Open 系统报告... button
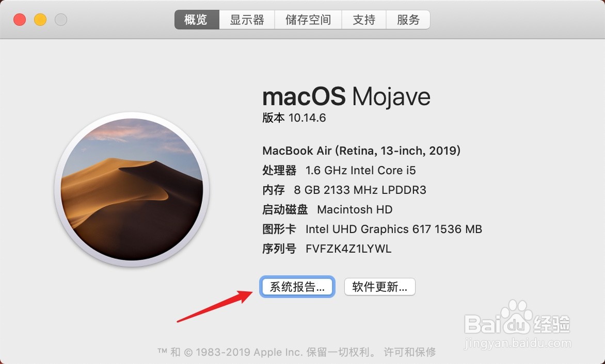The width and height of the screenshot is (605, 364). click(x=297, y=287)
